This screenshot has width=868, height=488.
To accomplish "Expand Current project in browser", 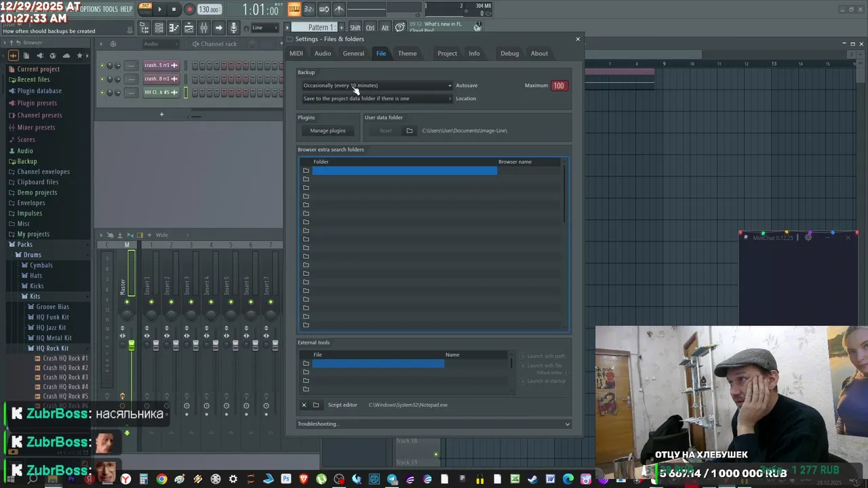I will point(38,69).
